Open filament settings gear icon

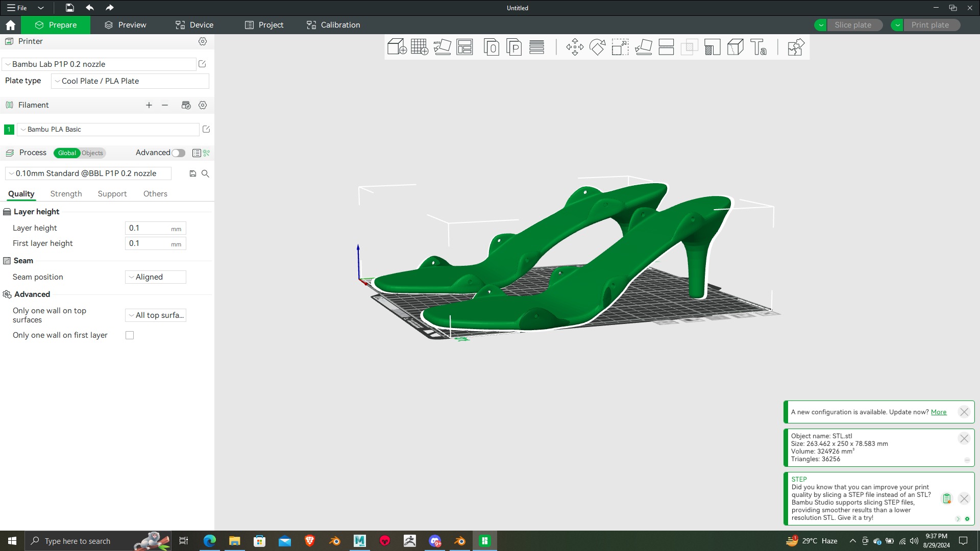[x=203, y=105]
